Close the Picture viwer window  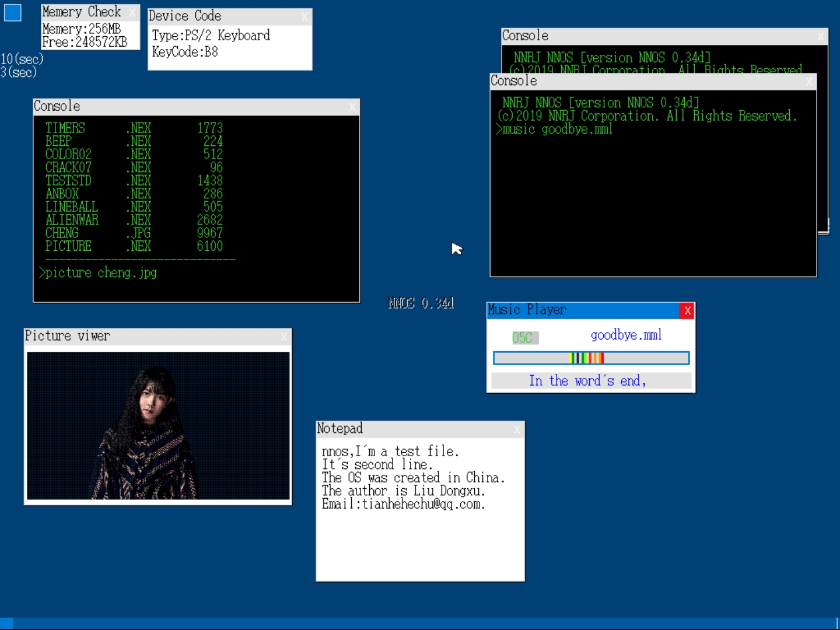pyautogui.click(x=284, y=337)
